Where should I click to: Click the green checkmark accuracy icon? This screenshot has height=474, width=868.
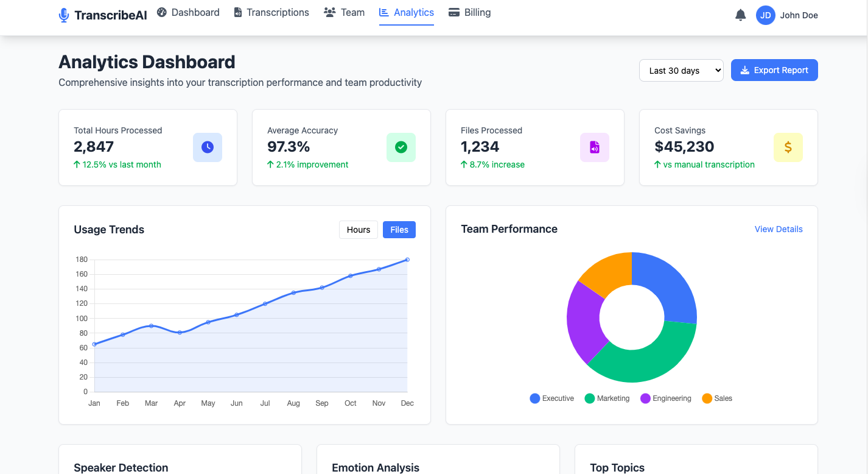point(401,147)
